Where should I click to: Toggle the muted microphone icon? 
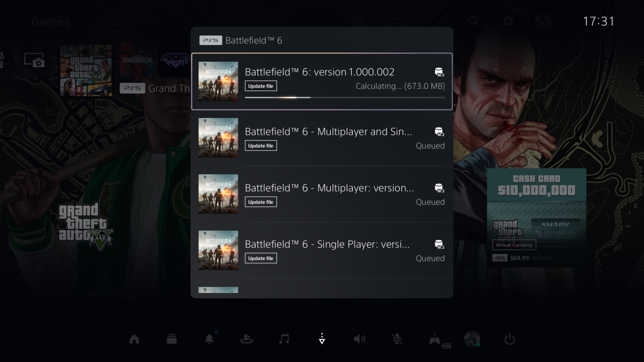click(397, 339)
